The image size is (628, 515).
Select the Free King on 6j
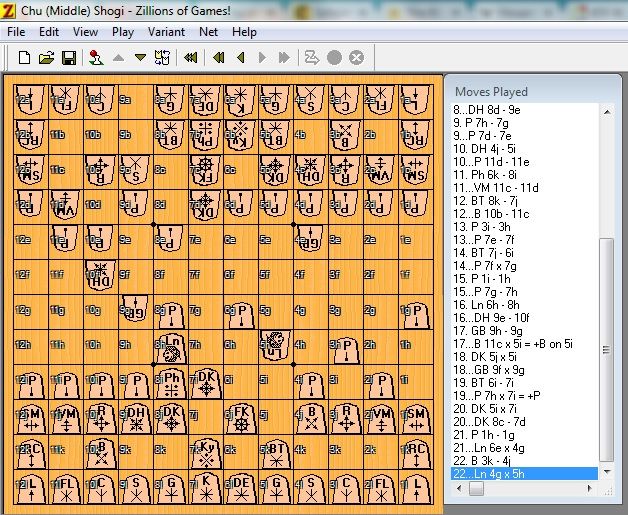pos(241,418)
